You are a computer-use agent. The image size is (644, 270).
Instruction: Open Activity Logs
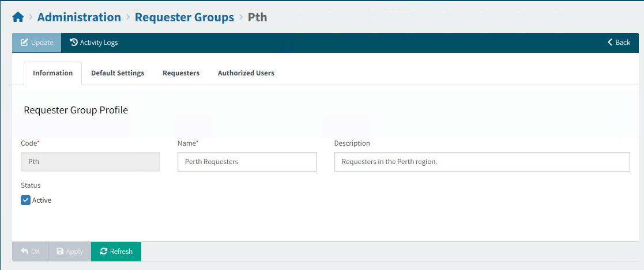click(93, 43)
